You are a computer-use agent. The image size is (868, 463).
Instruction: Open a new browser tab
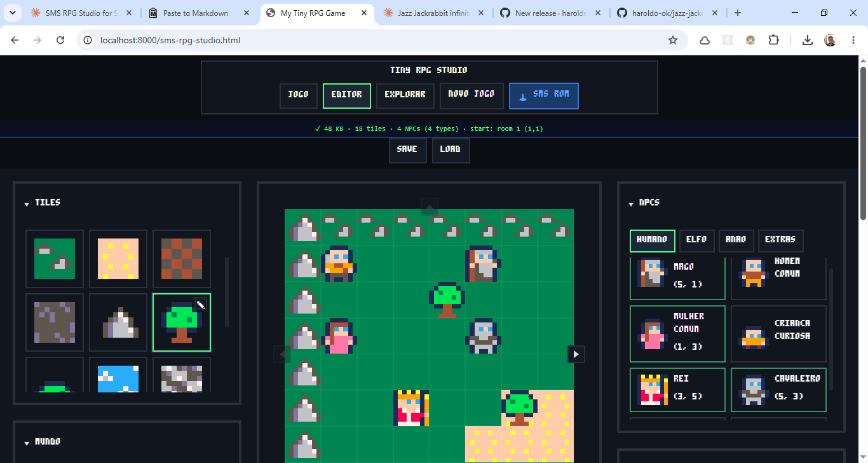[738, 13]
